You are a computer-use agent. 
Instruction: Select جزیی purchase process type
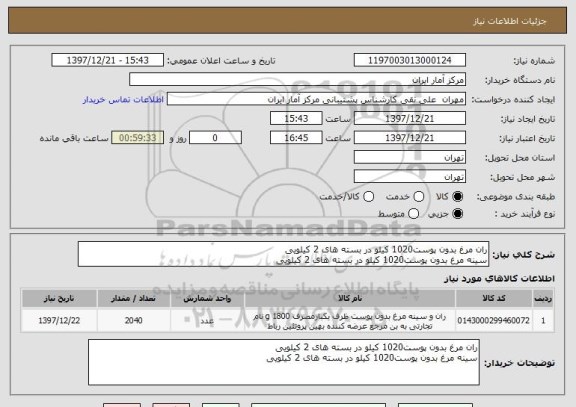457,213
